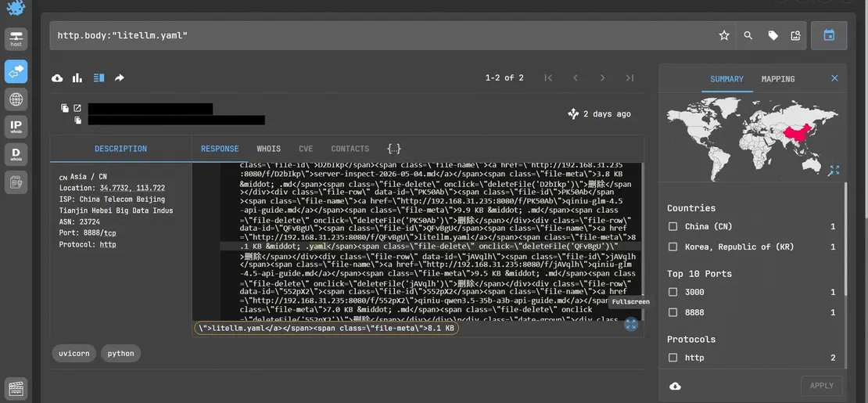
Task: Click the response body vertical scrollbar
Action: click(x=642, y=241)
